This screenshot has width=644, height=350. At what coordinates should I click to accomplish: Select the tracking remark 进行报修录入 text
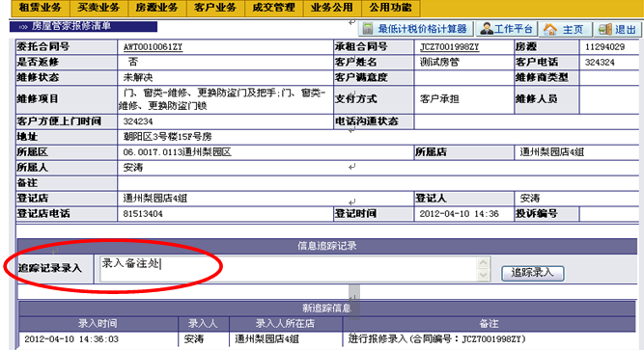pos(437,339)
